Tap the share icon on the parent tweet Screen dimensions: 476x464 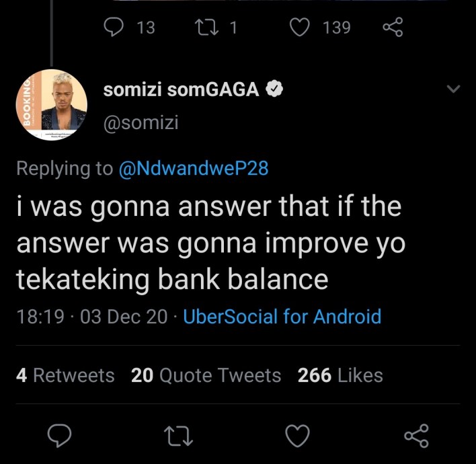tap(393, 28)
